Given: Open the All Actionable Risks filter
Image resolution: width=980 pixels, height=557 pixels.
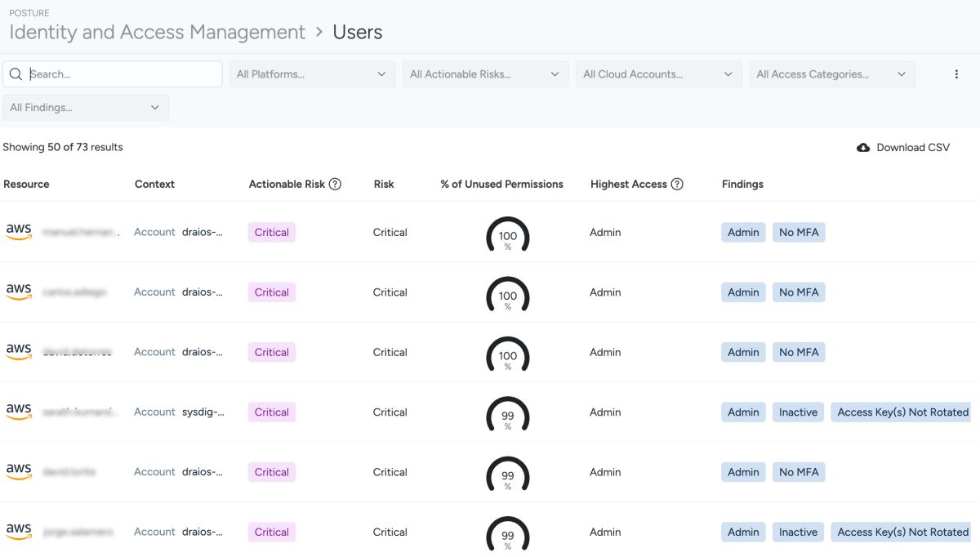Looking at the screenshot, I should (x=485, y=74).
